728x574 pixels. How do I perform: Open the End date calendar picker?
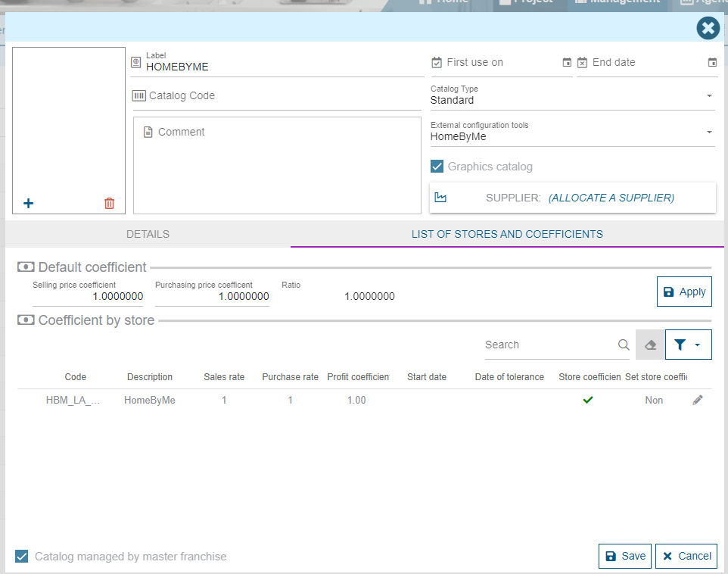pos(712,63)
